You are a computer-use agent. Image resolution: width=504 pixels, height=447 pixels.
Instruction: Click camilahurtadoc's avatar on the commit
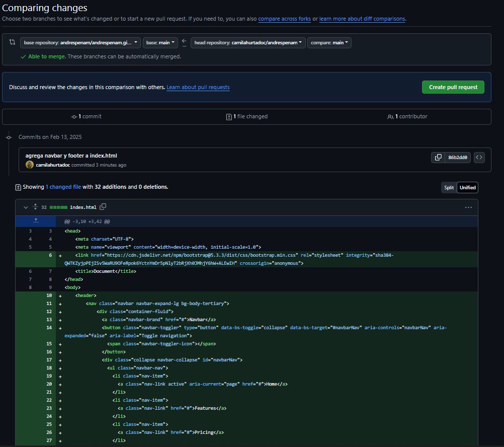pyautogui.click(x=30, y=165)
